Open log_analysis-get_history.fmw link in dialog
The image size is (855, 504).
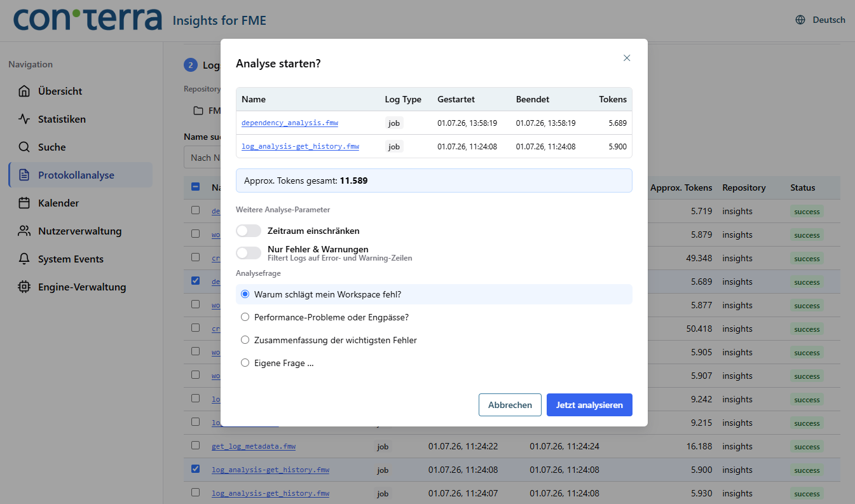click(x=300, y=146)
